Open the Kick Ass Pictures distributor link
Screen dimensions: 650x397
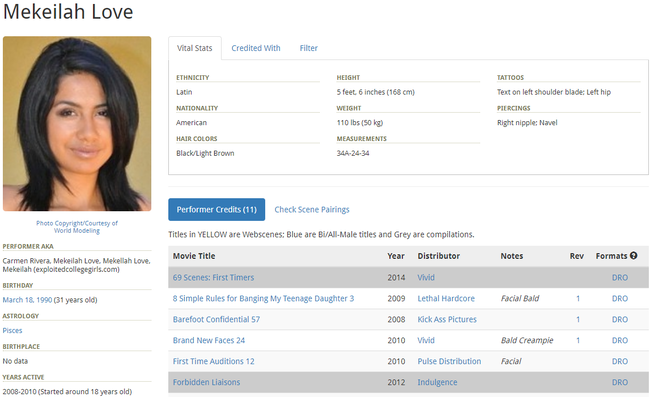[x=447, y=319]
